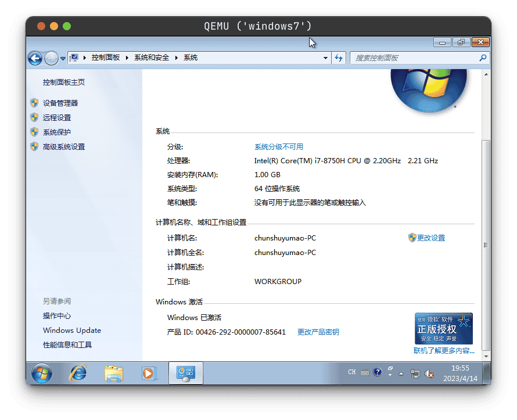
Task: Open Windows Explorer folder on taskbar
Action: [114, 374]
